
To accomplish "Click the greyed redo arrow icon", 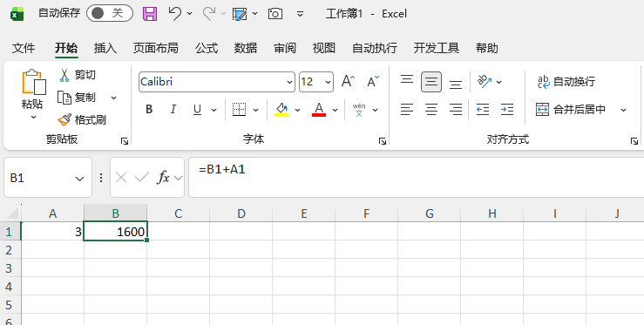I will click(x=209, y=14).
